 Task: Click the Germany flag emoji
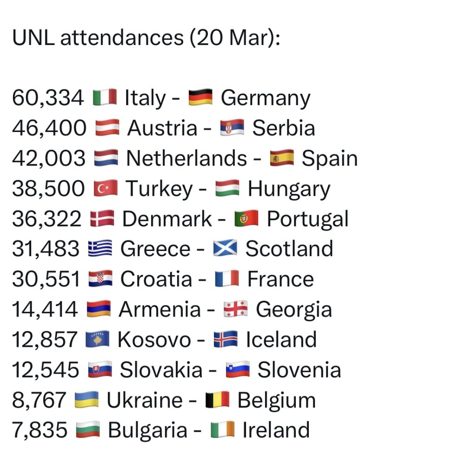[200, 98]
